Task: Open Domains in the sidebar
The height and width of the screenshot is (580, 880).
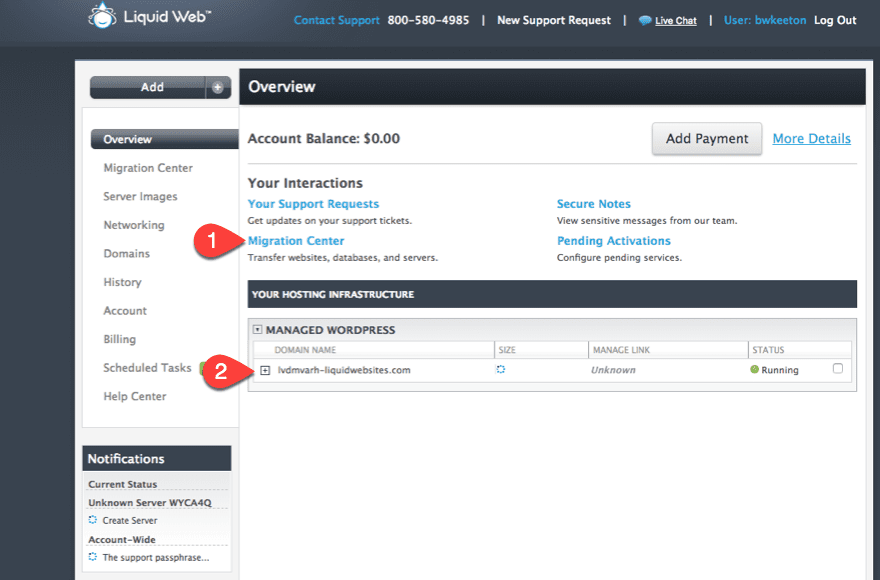Action: [x=127, y=254]
